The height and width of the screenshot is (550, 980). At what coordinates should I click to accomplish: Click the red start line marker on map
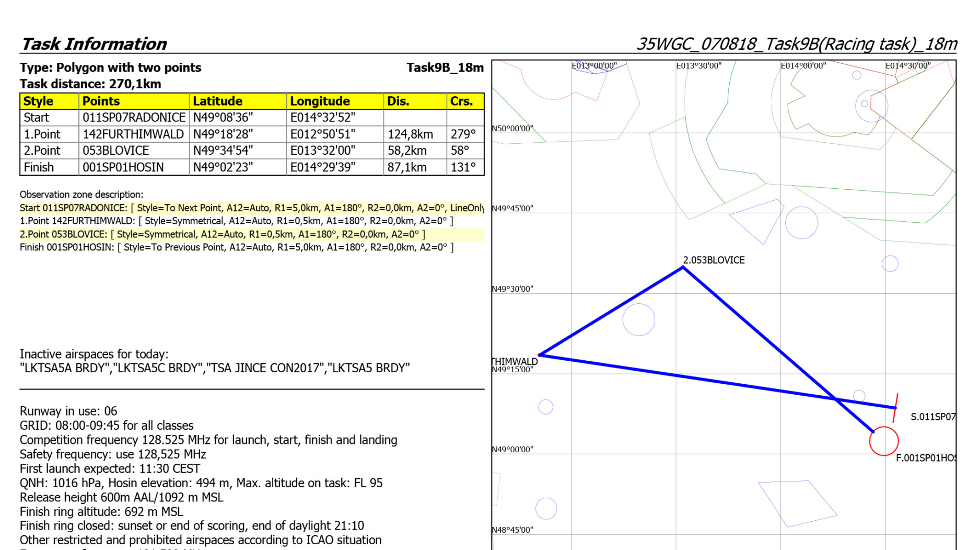[x=895, y=408]
